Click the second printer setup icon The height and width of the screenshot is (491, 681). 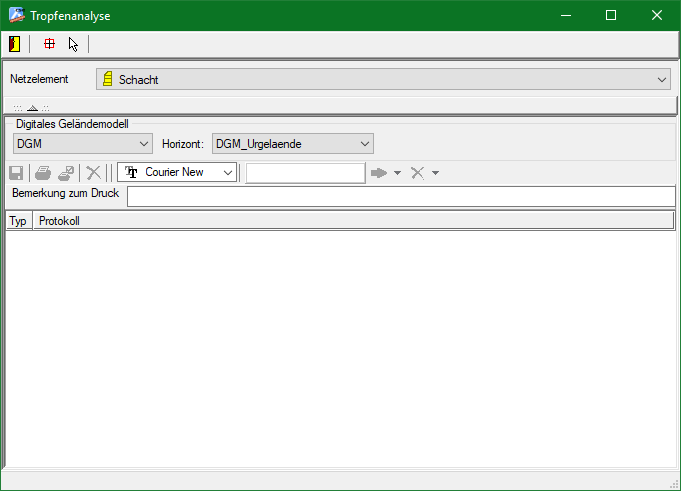pos(66,173)
